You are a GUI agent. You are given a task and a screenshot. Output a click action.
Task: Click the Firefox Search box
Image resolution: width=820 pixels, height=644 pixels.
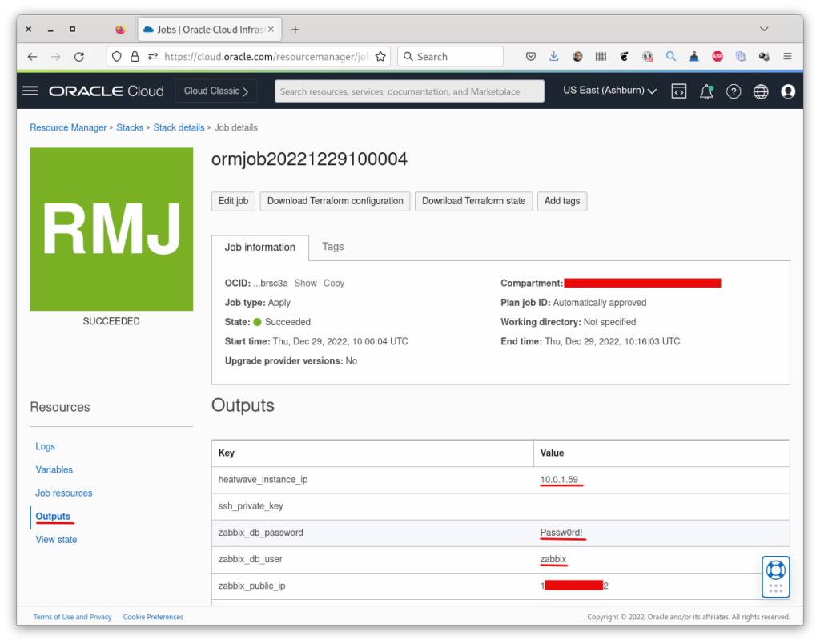coord(450,57)
